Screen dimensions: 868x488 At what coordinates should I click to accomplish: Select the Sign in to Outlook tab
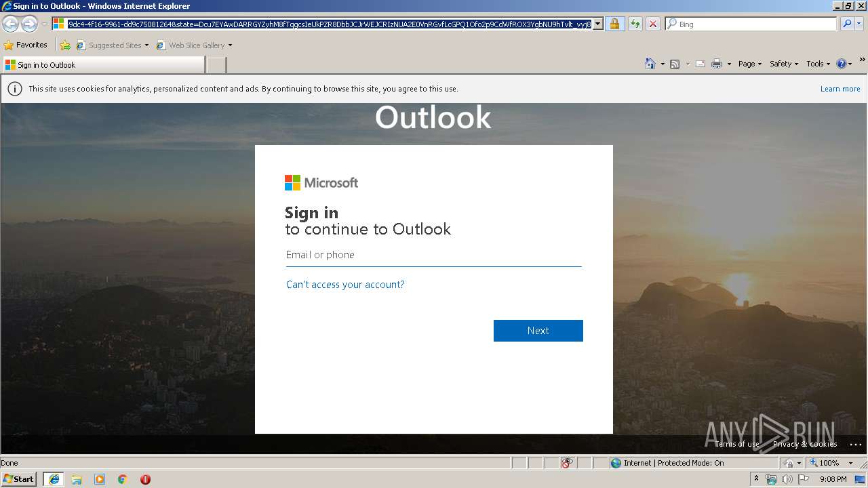[103, 65]
